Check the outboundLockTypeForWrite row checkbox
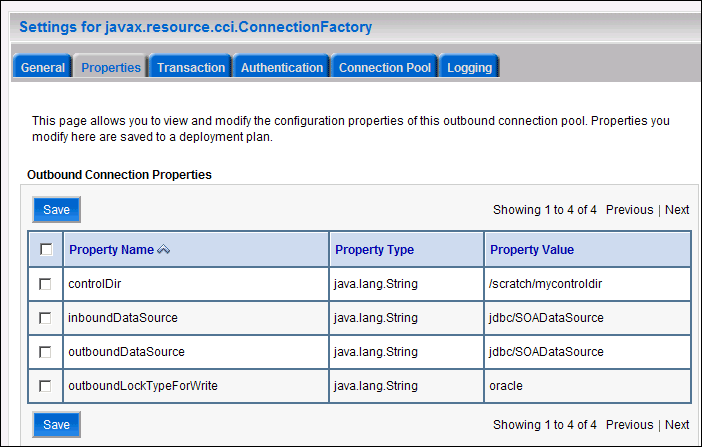Viewport: 702px width, 447px height. pos(45,386)
